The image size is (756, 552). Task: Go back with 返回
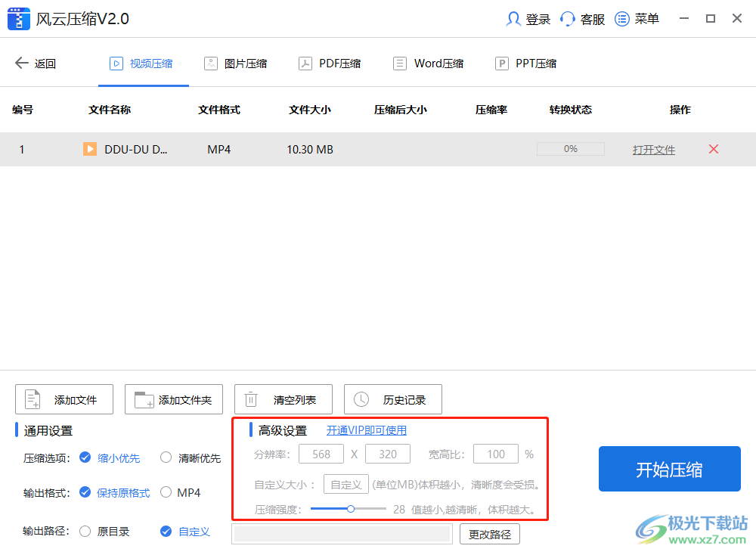tap(36, 64)
